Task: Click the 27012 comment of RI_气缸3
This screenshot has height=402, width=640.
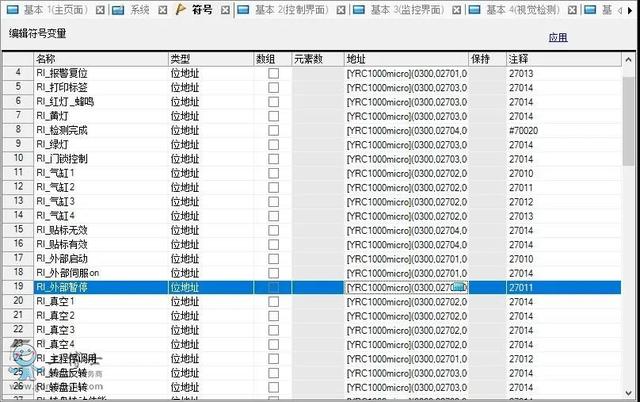Action: coord(564,202)
